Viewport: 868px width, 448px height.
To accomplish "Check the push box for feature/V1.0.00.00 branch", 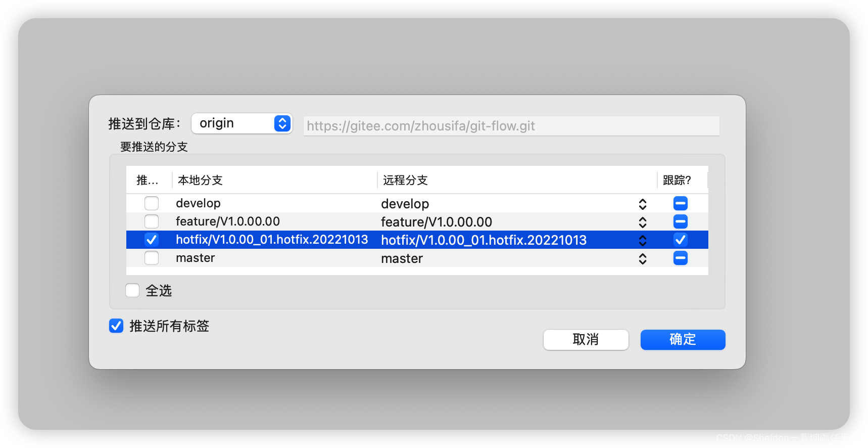I will 152,221.
